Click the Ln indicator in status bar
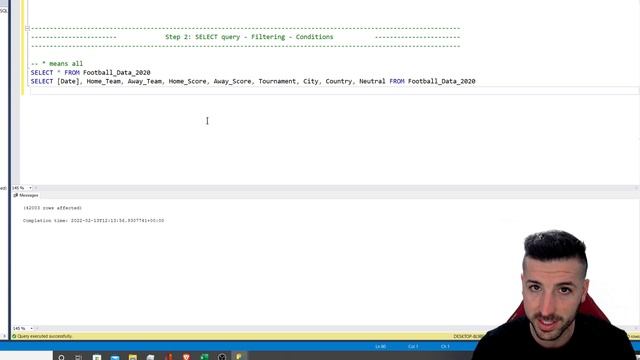 (380, 347)
